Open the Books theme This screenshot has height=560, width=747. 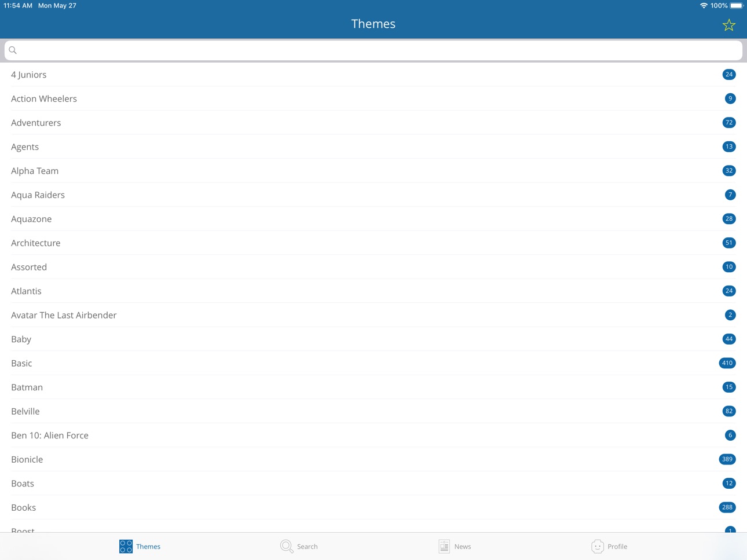tap(373, 507)
